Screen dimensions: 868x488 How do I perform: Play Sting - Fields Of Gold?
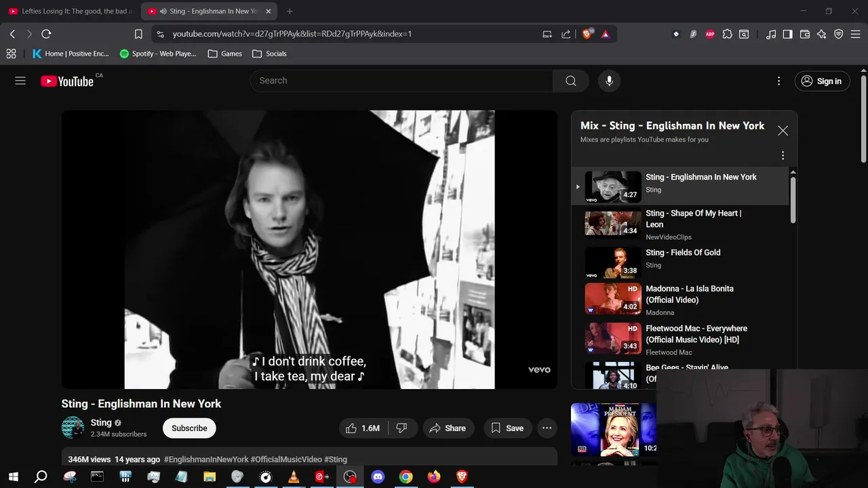click(x=681, y=262)
